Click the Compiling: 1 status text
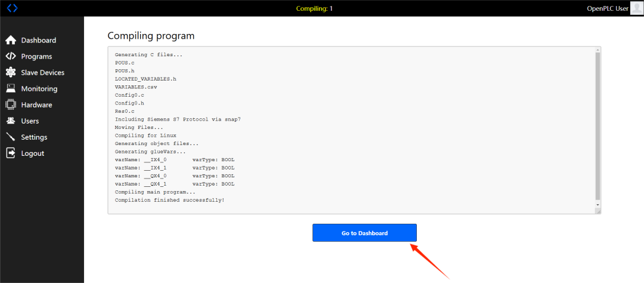 pyautogui.click(x=314, y=8)
